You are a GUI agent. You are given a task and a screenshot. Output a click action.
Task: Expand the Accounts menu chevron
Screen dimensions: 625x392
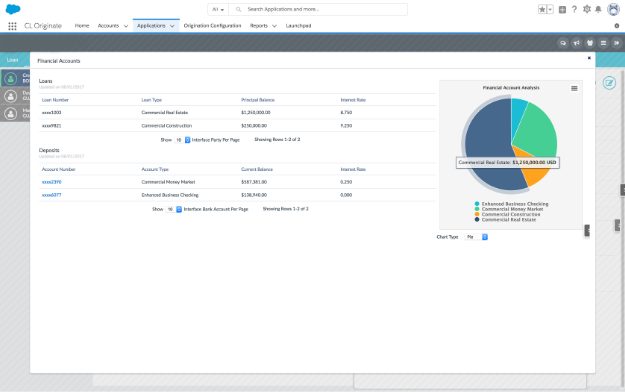[126, 26]
